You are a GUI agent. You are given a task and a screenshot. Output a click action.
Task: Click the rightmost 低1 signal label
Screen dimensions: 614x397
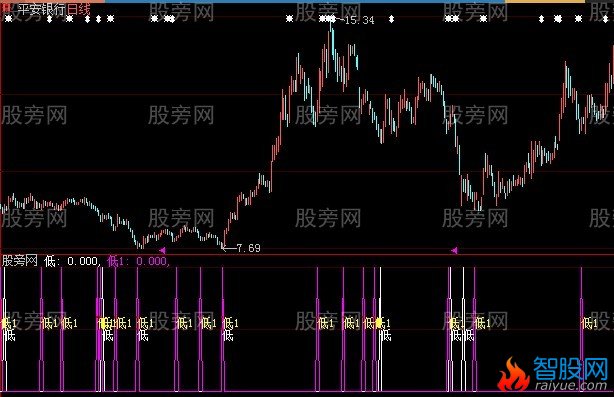(x=590, y=323)
